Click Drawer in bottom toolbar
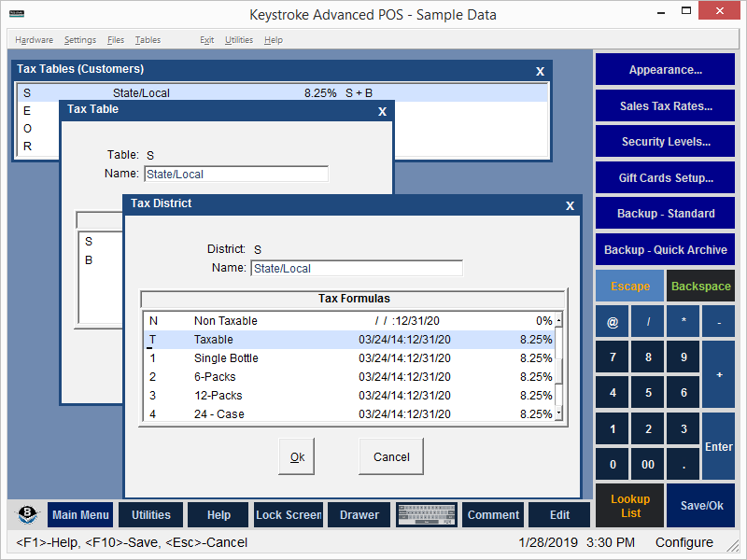Screen dimensions: 747x560 tap(359, 515)
